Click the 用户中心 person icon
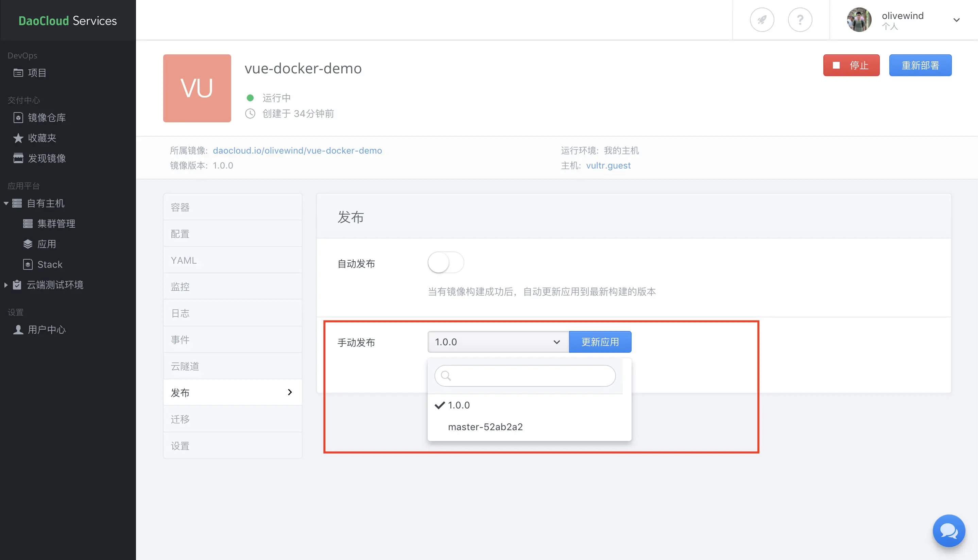Screen dimensions: 978x560 (x=18, y=330)
